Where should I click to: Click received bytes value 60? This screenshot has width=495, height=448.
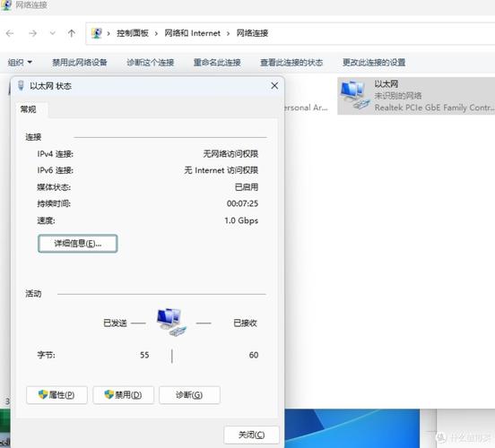click(x=254, y=355)
